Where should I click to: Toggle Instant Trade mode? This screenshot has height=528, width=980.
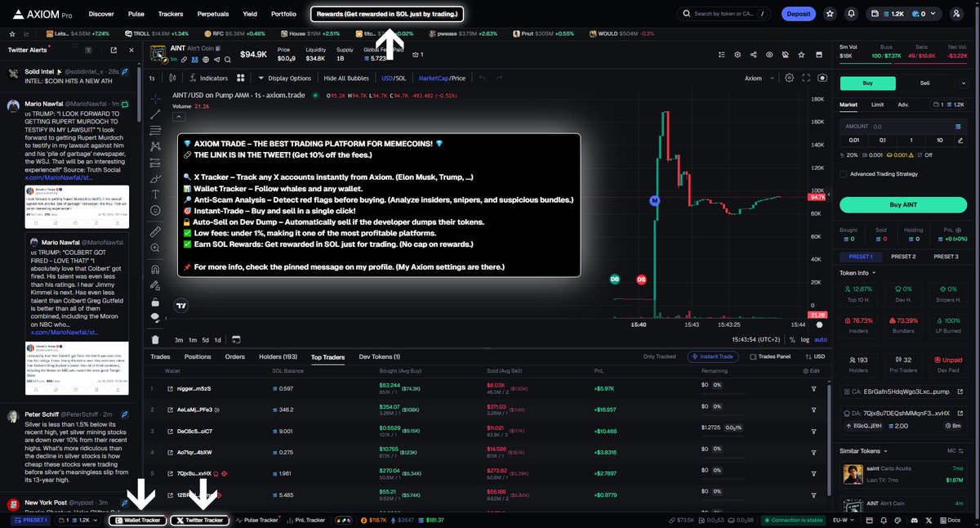(715, 356)
